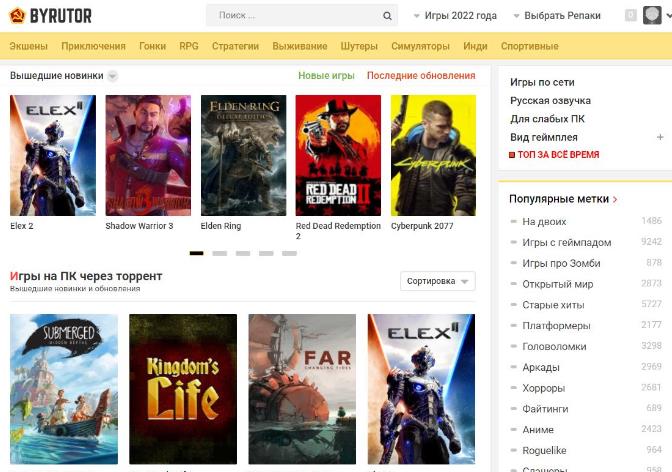Open the Симуляторы genre
The width and height of the screenshot is (672, 472).
[420, 46]
